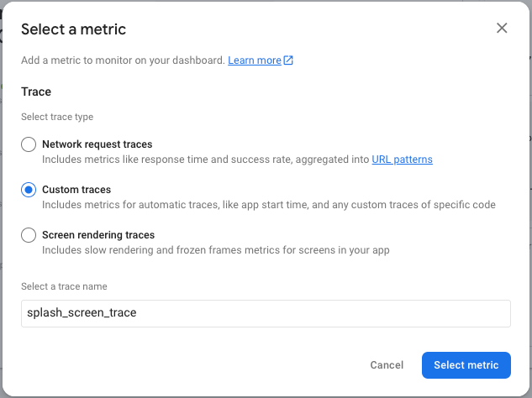The width and height of the screenshot is (532, 398).
Task: Click the Network request traces label text
Action: [x=97, y=144]
